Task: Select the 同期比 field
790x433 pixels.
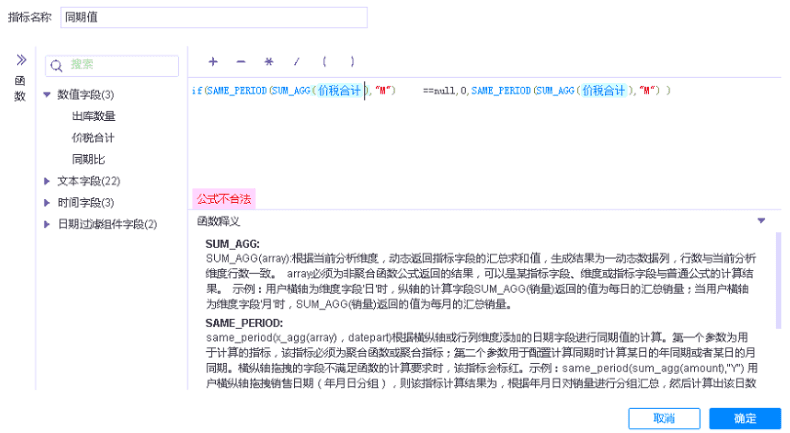Action: [88, 159]
